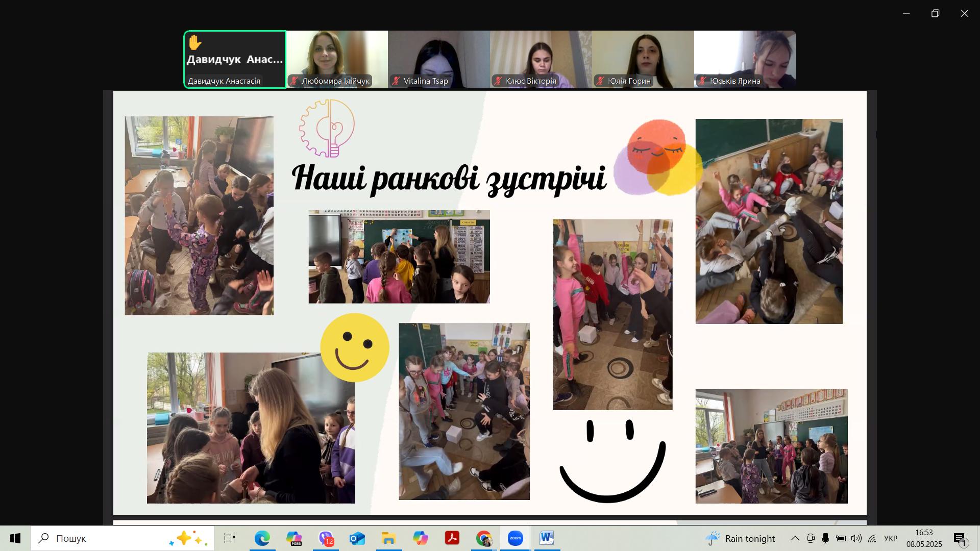Click the Rain tonight weather widget
The height and width of the screenshot is (551, 980).
[x=740, y=538]
